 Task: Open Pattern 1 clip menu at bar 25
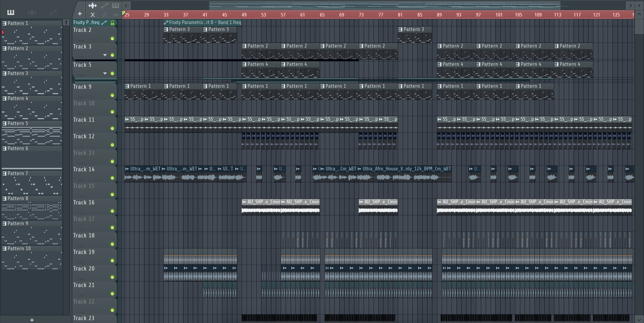pyautogui.click(x=127, y=86)
